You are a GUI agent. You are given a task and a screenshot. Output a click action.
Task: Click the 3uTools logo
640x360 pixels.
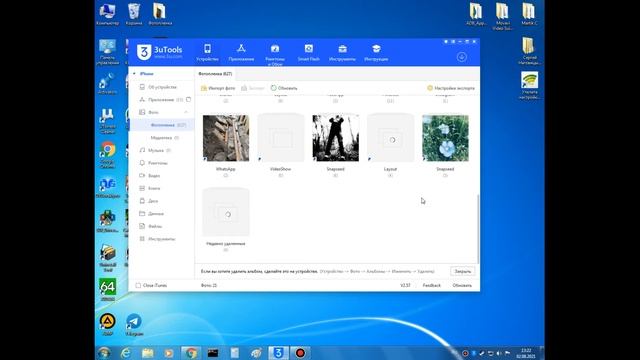(160, 52)
